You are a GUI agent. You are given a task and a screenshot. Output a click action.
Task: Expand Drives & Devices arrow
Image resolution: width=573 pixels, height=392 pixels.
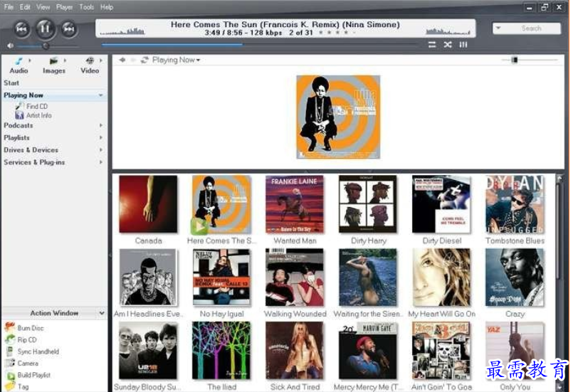point(101,150)
